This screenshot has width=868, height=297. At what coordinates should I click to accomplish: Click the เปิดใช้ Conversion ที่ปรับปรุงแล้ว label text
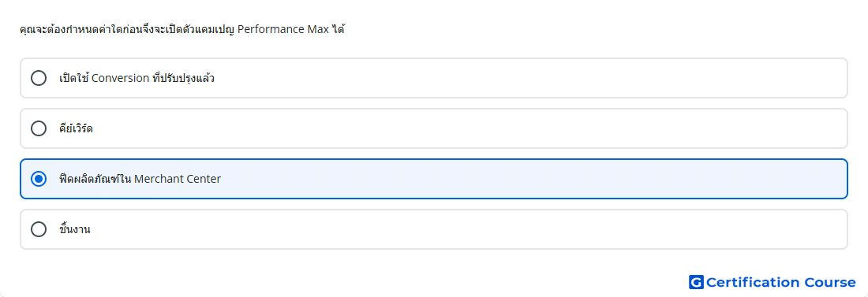pos(137,78)
